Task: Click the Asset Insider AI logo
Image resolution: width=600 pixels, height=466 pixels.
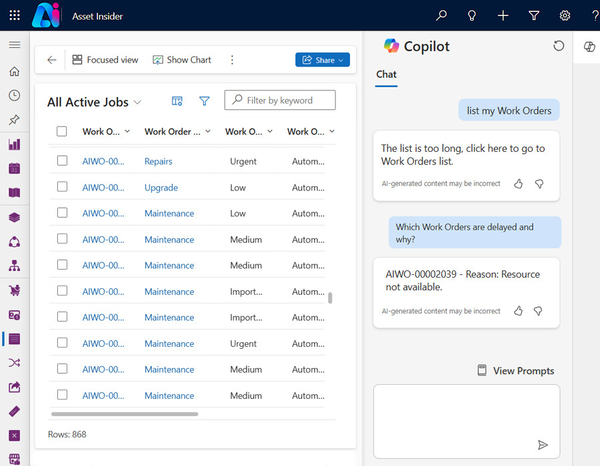Action: (x=46, y=15)
